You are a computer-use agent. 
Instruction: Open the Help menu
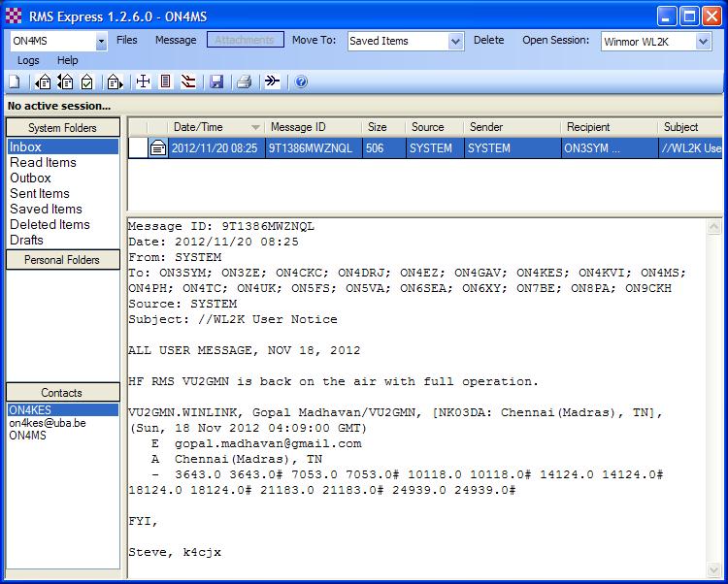tap(68, 60)
